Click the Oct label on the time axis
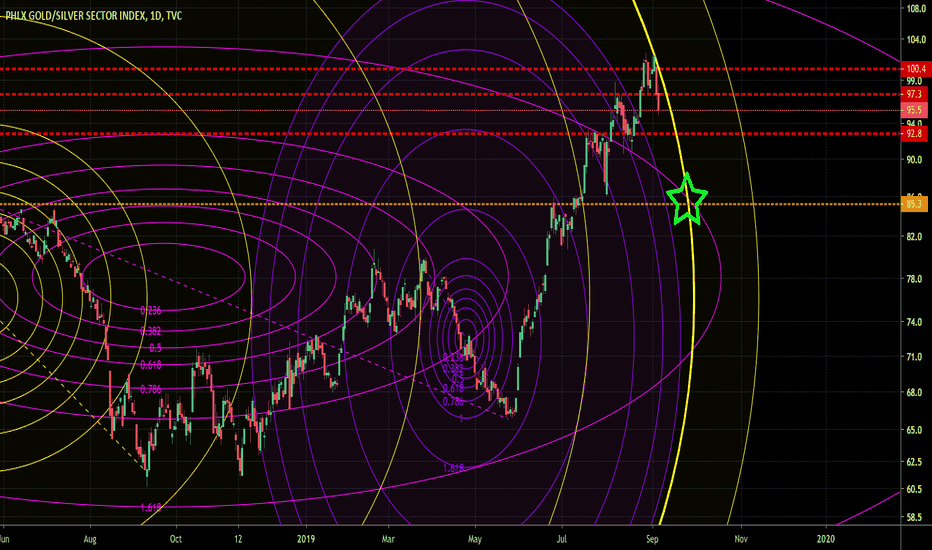Viewport: 932px width, 550px height. (x=176, y=539)
